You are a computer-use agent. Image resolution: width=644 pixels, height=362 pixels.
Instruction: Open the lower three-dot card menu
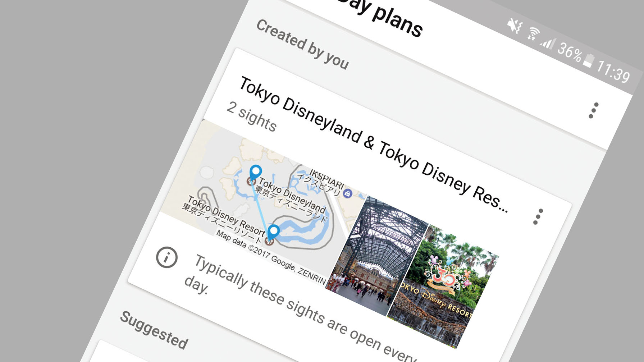[x=538, y=216]
